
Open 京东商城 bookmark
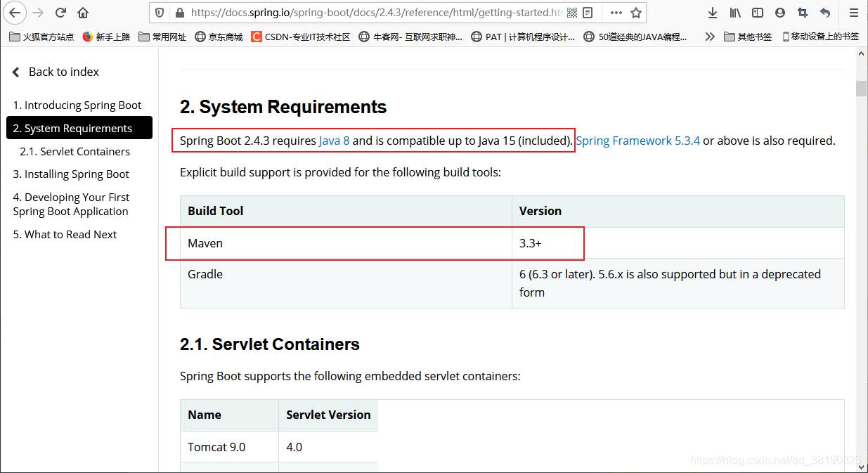coord(219,37)
